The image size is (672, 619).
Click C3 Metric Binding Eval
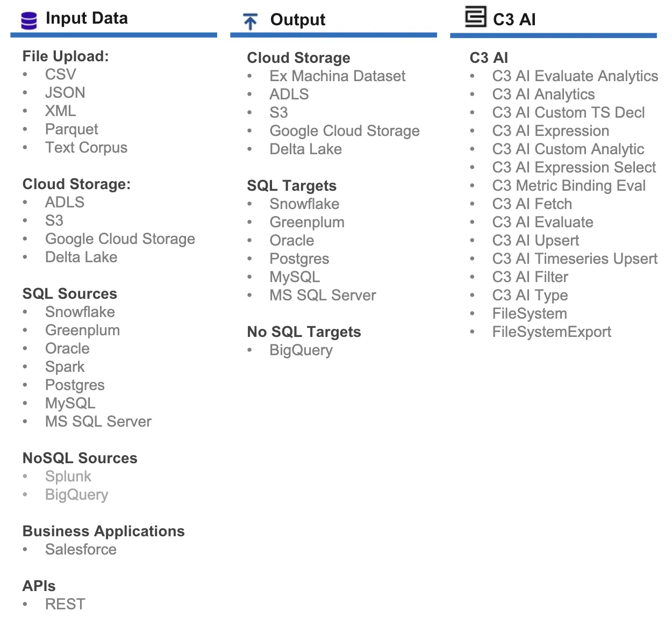569,185
